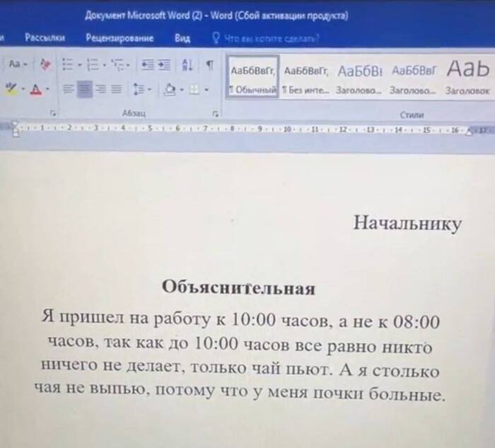Select the Обычный style
This screenshot has height=448, width=495.
click(x=252, y=77)
